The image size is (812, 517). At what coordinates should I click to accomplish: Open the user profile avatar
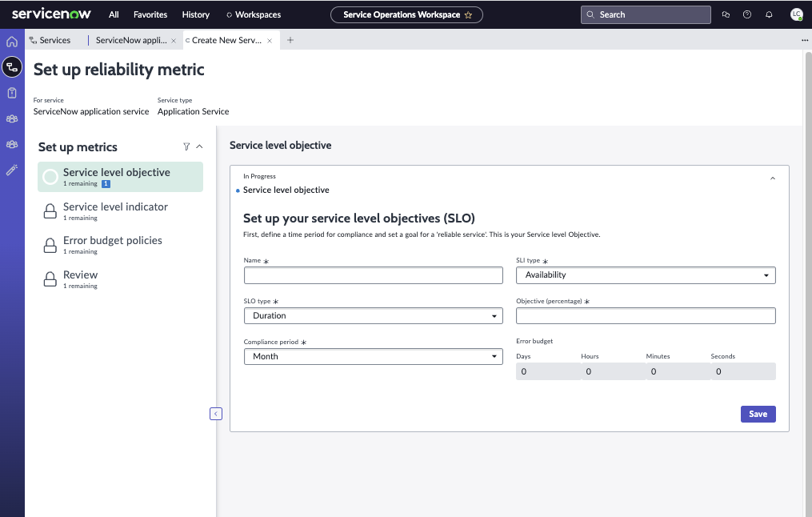click(x=797, y=14)
